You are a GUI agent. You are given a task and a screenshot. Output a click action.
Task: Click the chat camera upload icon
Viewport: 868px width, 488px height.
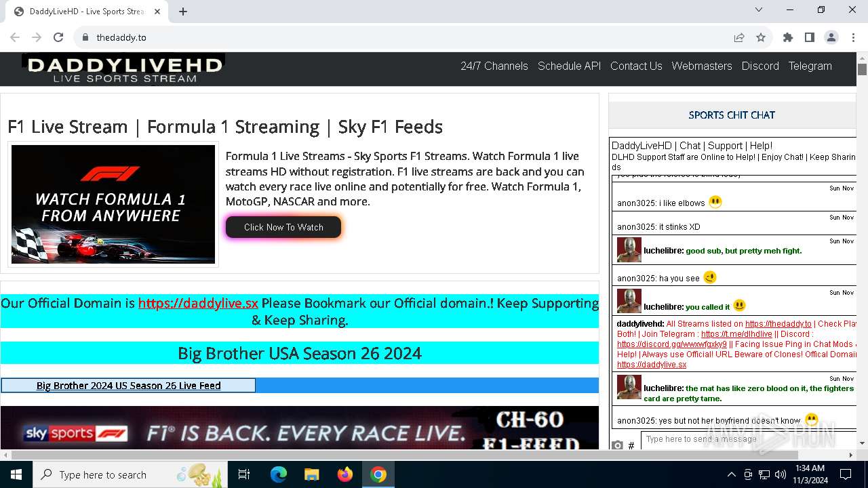point(617,445)
